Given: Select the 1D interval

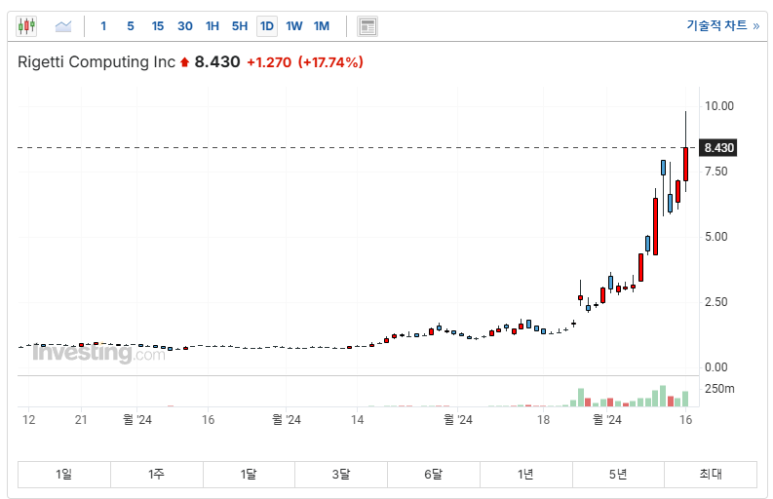Looking at the screenshot, I should [267, 26].
